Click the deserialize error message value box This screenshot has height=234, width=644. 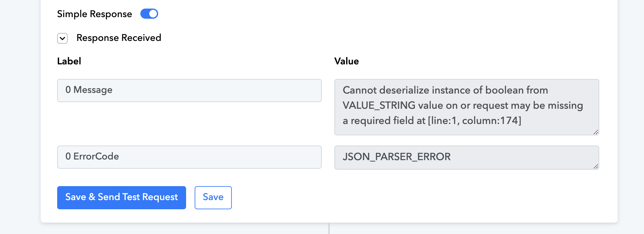coord(466,107)
